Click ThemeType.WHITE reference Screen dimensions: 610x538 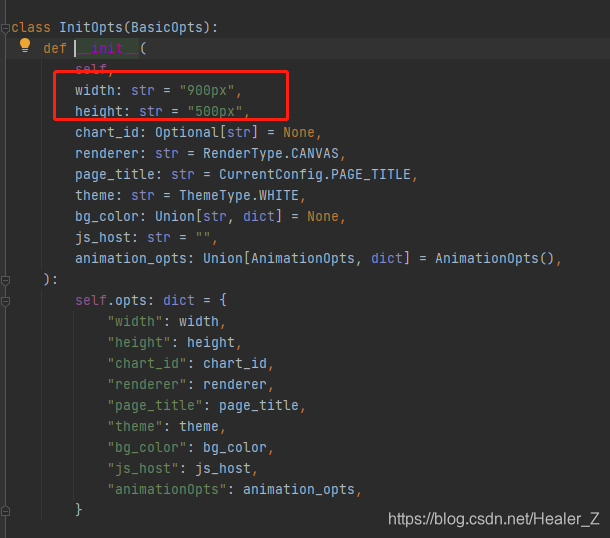[239, 195]
